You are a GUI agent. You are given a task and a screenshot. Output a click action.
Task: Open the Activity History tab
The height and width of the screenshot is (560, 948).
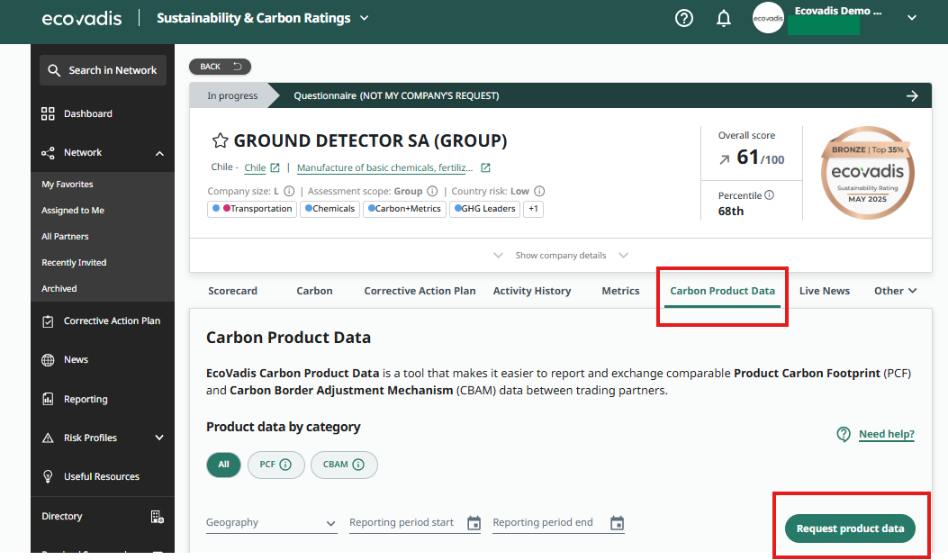click(532, 291)
